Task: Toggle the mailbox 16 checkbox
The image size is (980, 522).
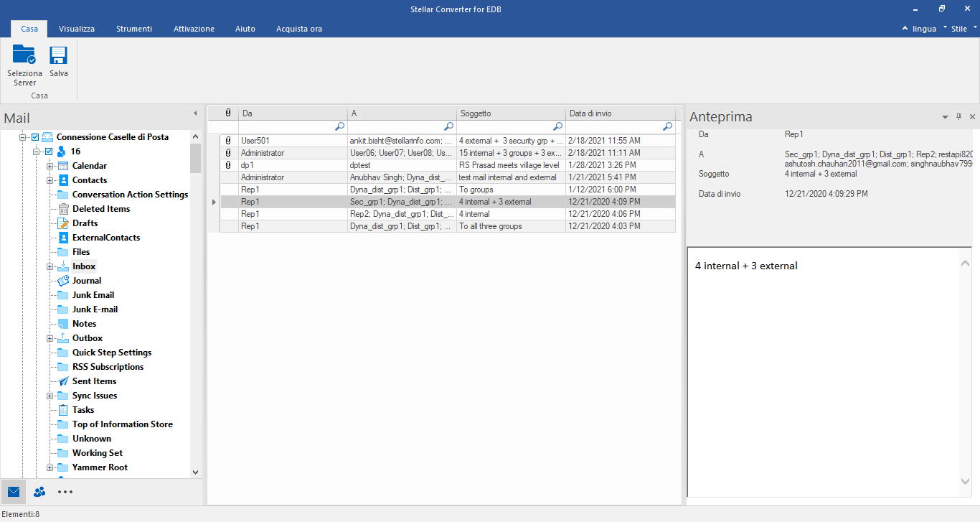Action: 49,152
